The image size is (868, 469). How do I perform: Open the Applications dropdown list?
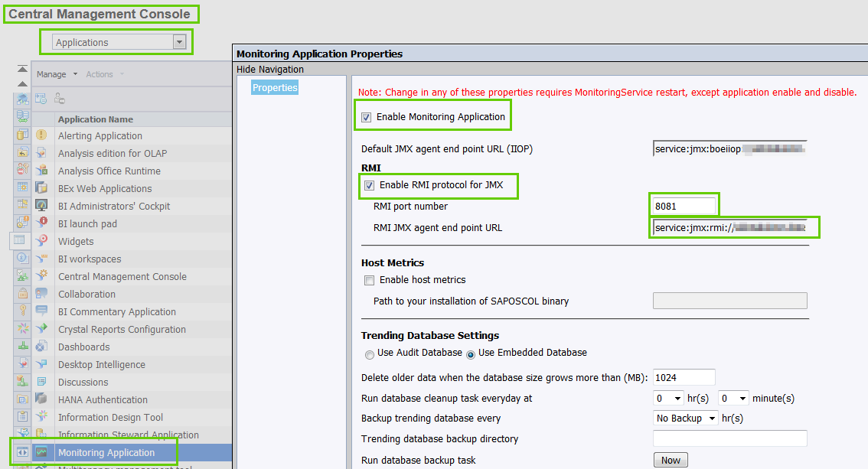point(179,42)
